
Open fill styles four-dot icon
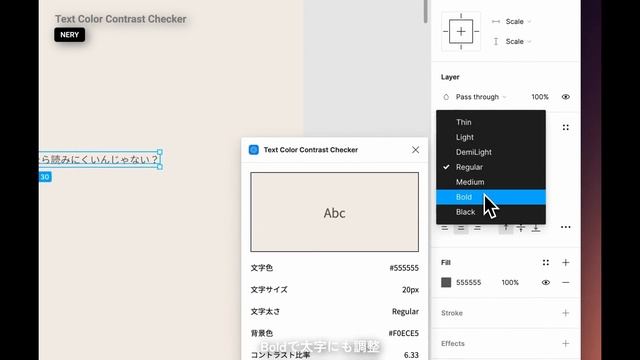(545, 262)
